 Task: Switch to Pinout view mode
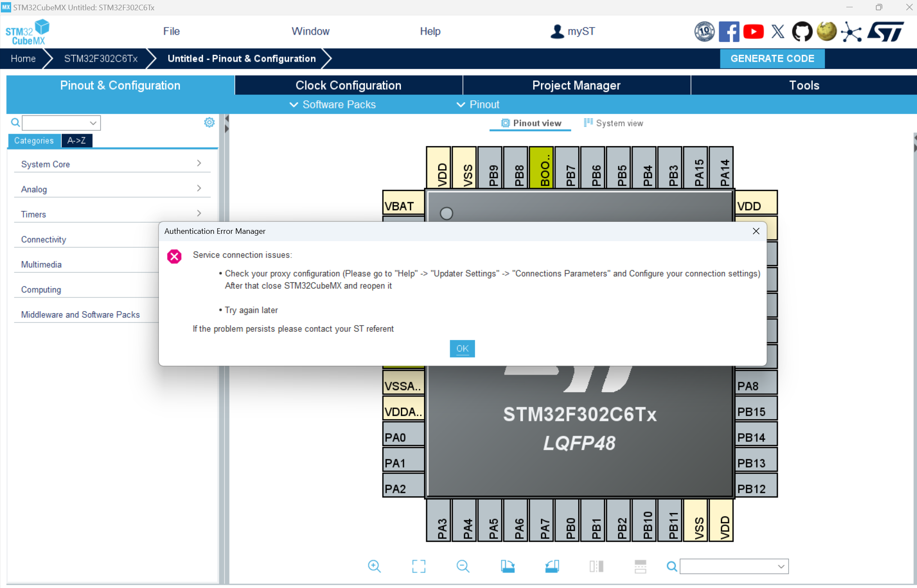click(x=530, y=123)
